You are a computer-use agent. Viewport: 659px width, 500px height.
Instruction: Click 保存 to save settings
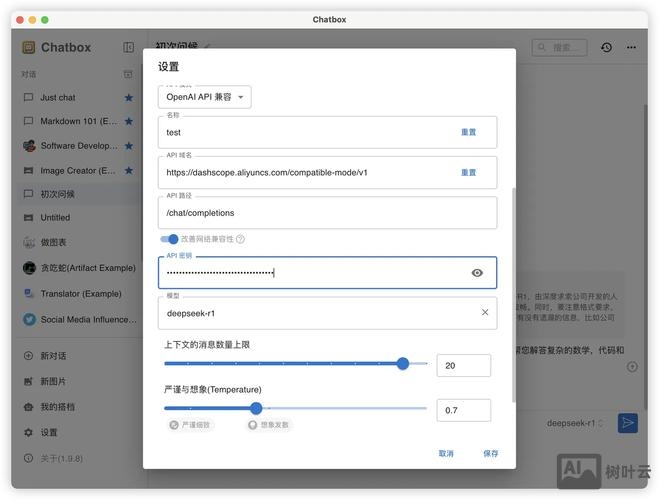(x=490, y=453)
